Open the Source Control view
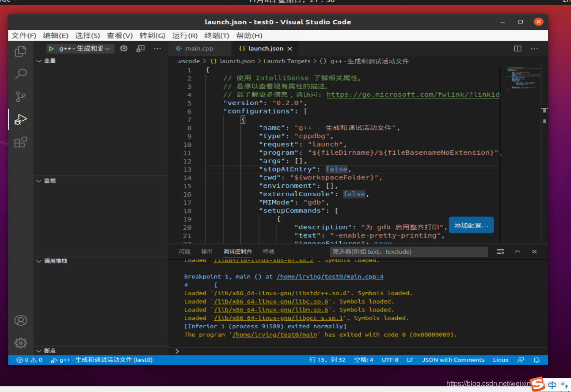571x392 pixels. click(x=21, y=97)
